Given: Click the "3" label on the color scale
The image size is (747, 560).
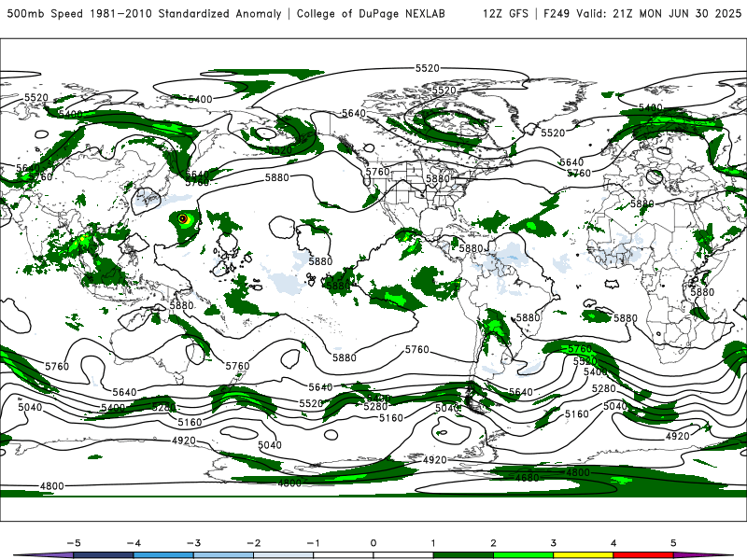Looking at the screenshot, I should tap(553, 543).
